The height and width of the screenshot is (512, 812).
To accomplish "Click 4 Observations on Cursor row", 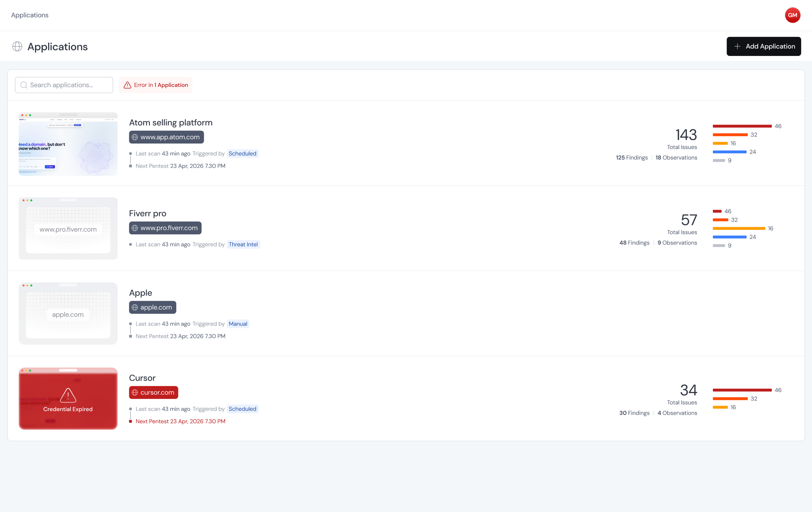I will coord(677,413).
